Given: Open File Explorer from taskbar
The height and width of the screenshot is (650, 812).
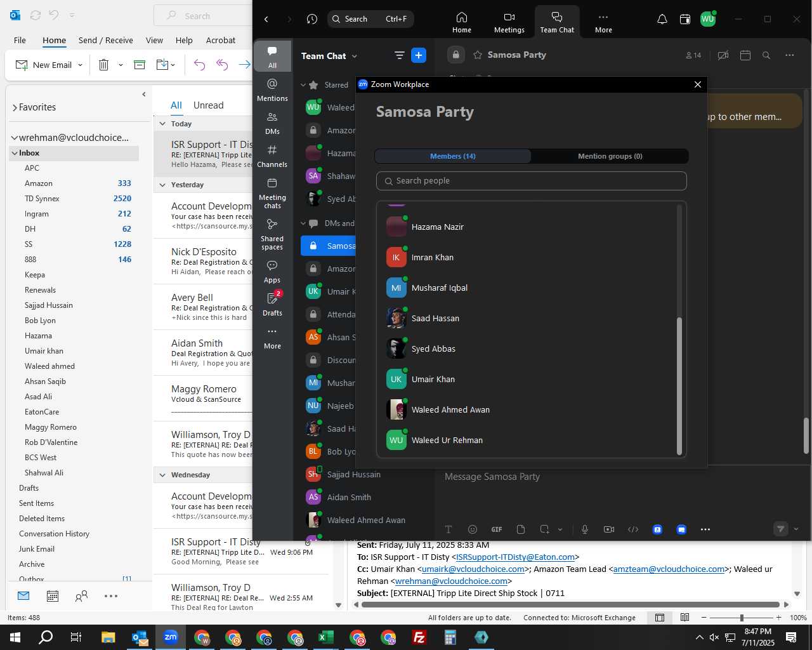Looking at the screenshot, I should pos(108,637).
